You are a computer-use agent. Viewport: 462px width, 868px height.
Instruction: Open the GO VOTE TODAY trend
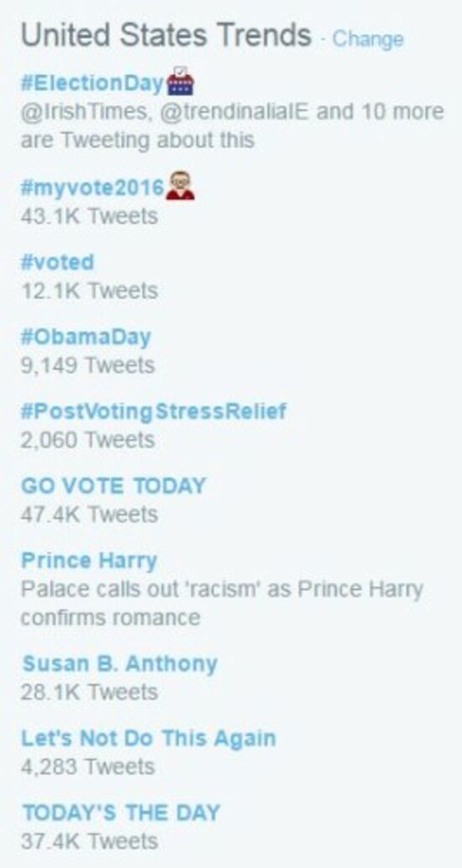113,486
